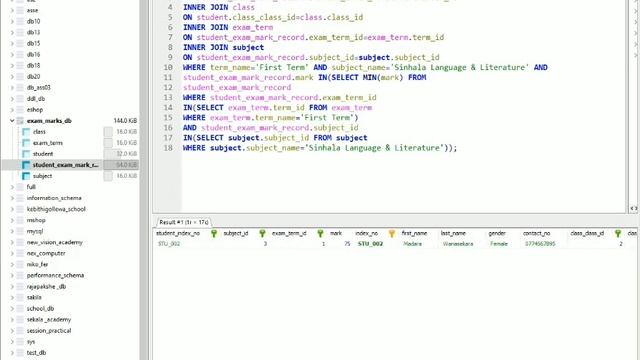Viewport: 640px width, 360px height.
Task: Click the database icon next to eshop
Action: [x=20, y=109]
